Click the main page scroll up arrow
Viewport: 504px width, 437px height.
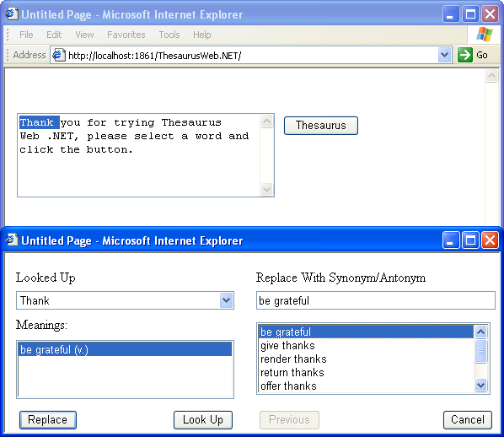491,76
